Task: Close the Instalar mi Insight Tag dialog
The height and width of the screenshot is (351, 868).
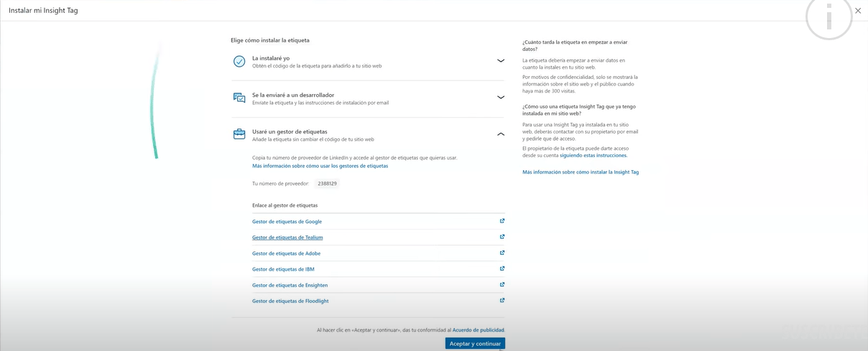Action: [x=858, y=11]
